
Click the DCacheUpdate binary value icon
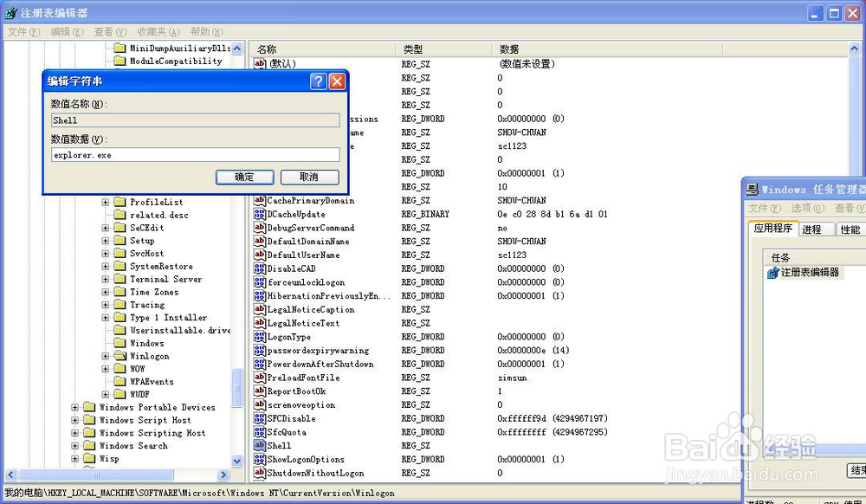click(260, 214)
